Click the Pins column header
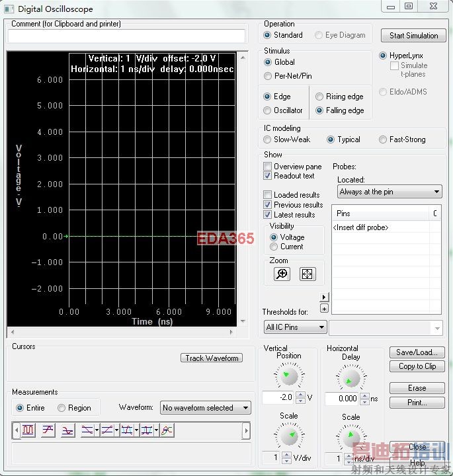The image size is (453, 476). 380,214
